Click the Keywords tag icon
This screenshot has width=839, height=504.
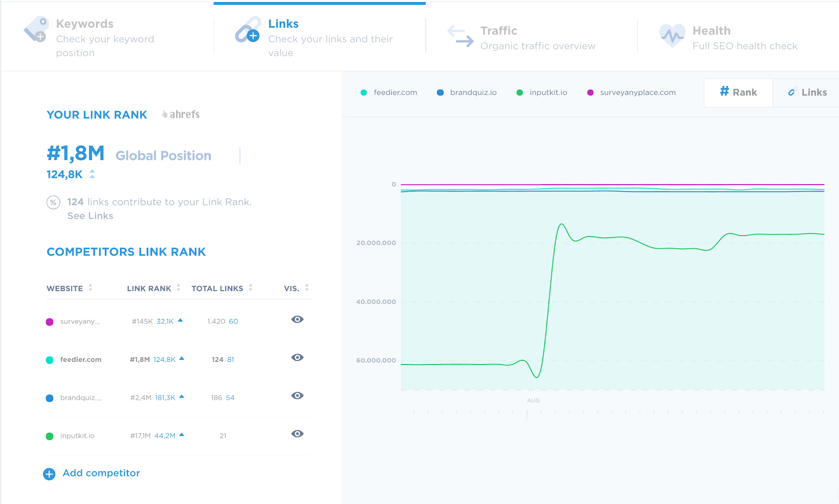pyautogui.click(x=36, y=29)
